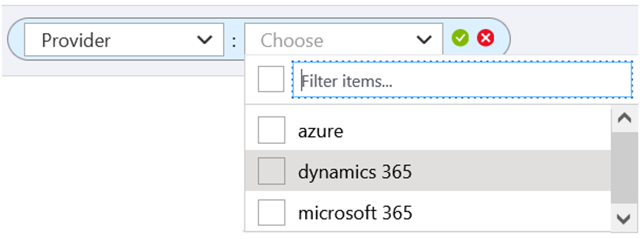Choose the microsoft 365 list entry
Screen dimensions: 644x239
(355, 213)
